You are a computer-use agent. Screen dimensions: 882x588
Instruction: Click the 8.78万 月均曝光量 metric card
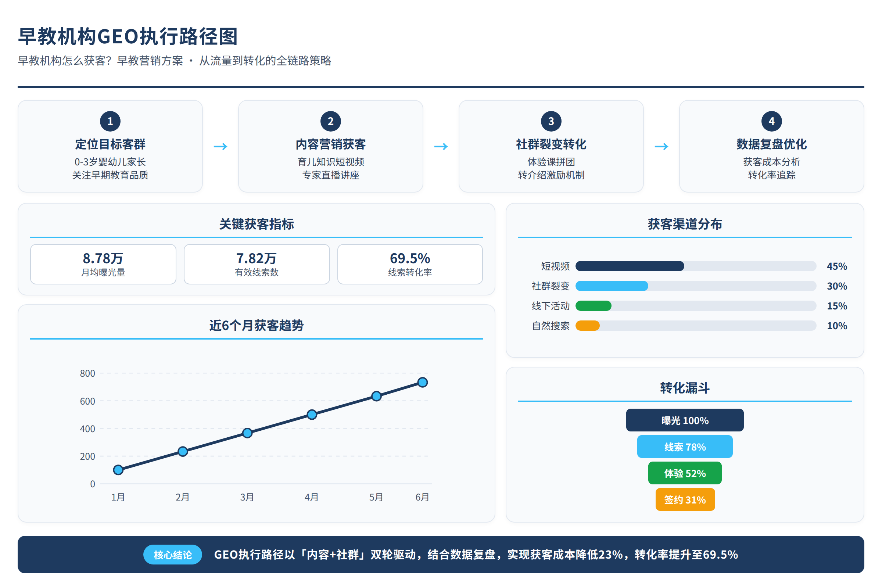pos(103,264)
